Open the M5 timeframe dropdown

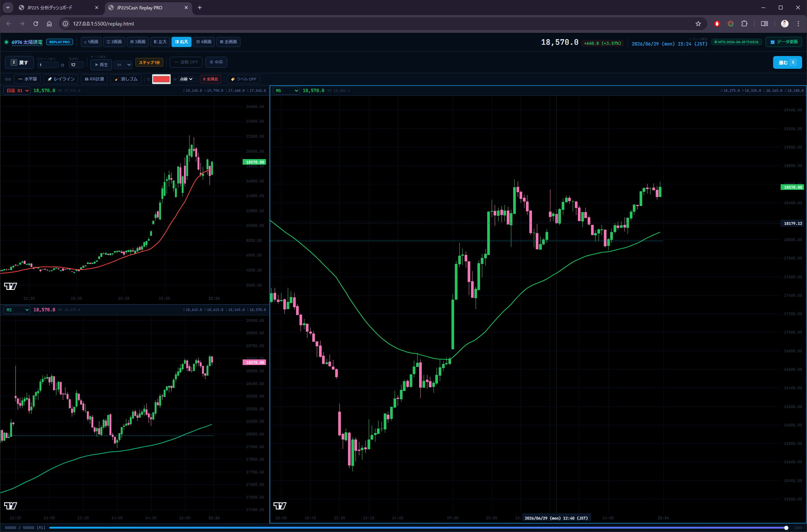(x=286, y=91)
